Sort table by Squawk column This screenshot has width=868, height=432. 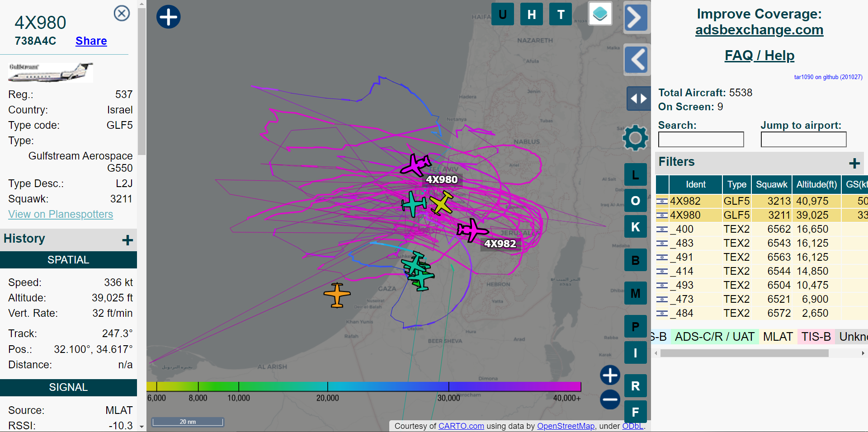771,184
